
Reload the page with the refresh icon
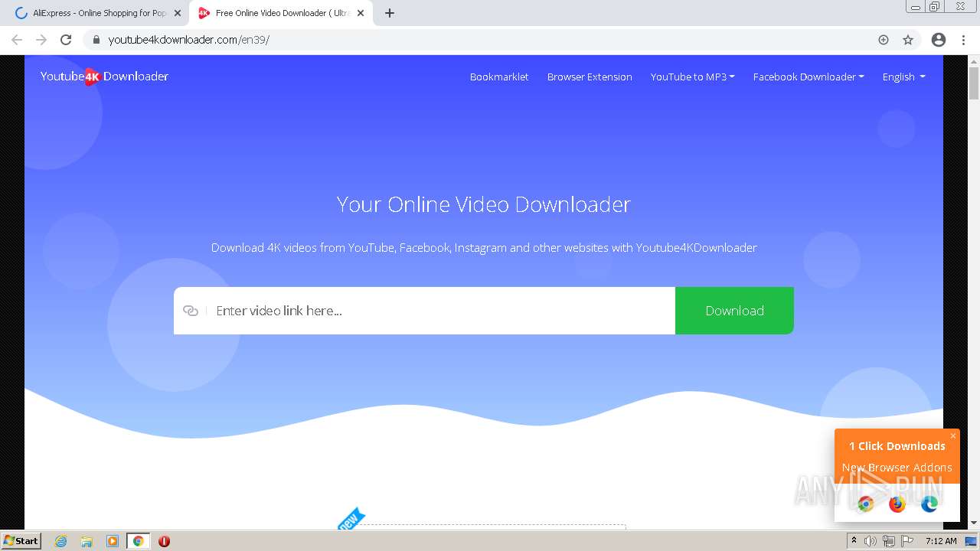click(66, 40)
